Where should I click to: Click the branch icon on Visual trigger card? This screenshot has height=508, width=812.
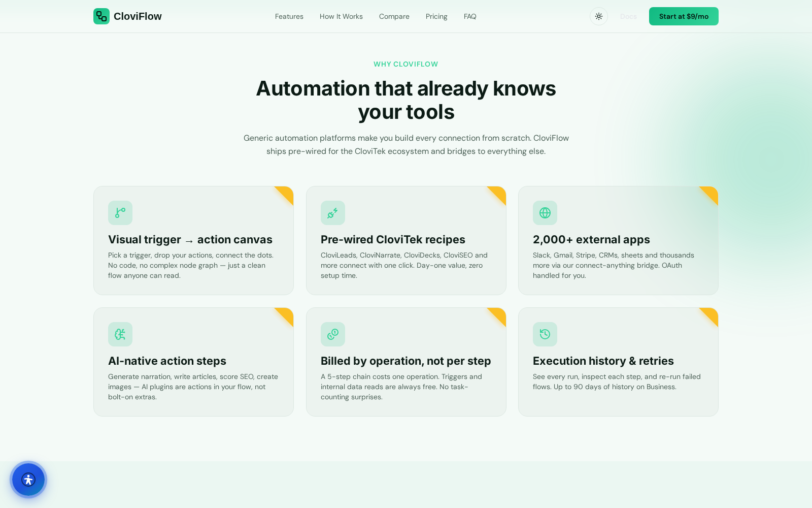[x=120, y=213]
